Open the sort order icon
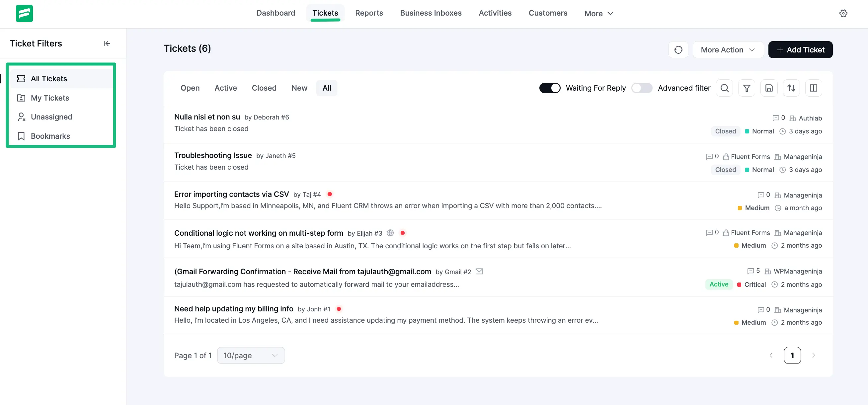This screenshot has width=868, height=405. tap(791, 88)
